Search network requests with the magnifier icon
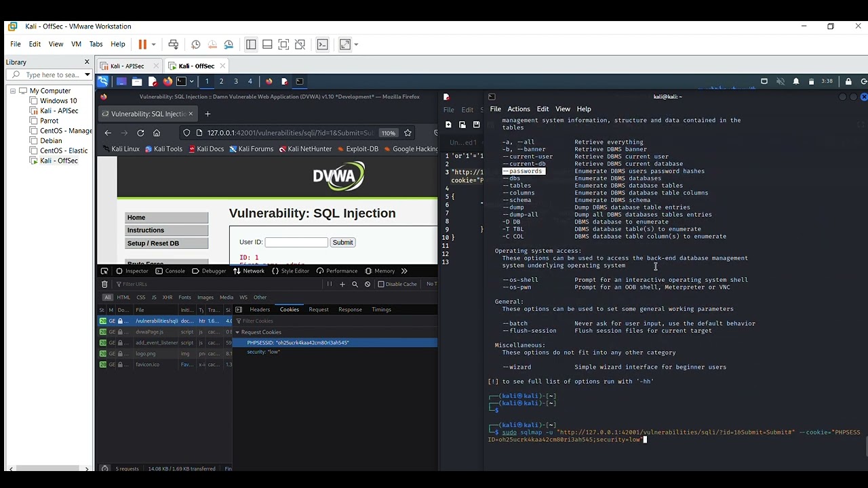868x488 pixels. [355, 284]
